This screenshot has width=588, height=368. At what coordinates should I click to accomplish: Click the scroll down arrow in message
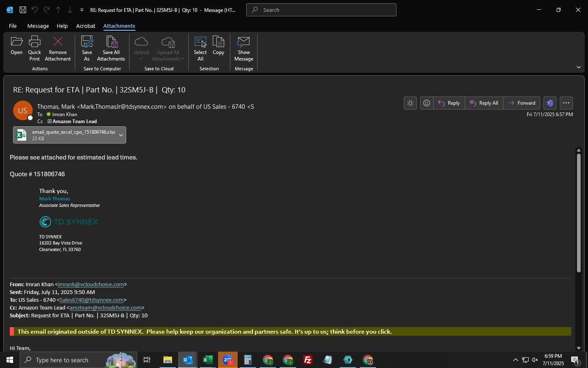click(x=579, y=348)
